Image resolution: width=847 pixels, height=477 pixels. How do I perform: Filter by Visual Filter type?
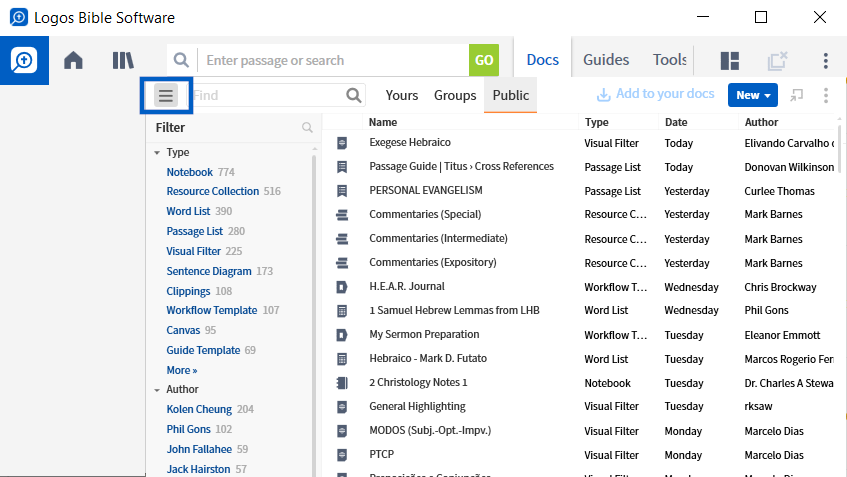click(x=193, y=251)
